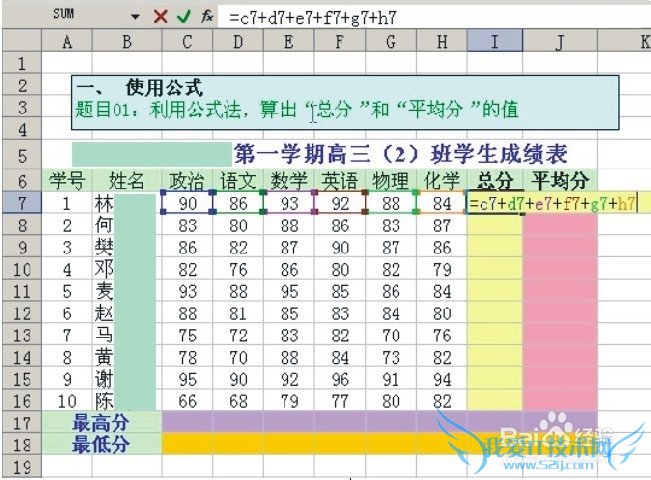Screen dimensions: 651x480
Task: Click the 题目01 instruction line
Action: coord(297,109)
